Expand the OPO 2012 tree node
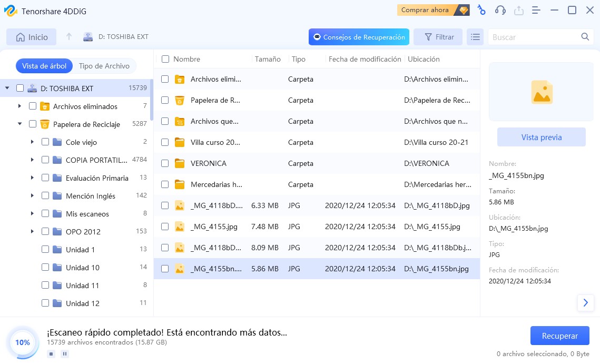The height and width of the screenshot is (364, 600). pyautogui.click(x=32, y=232)
